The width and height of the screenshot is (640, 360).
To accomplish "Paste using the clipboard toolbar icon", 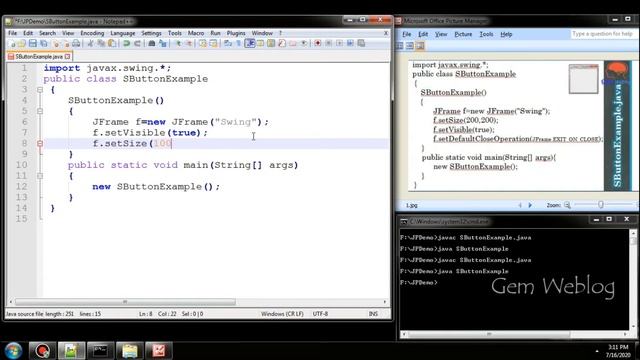I will [x=111, y=43].
